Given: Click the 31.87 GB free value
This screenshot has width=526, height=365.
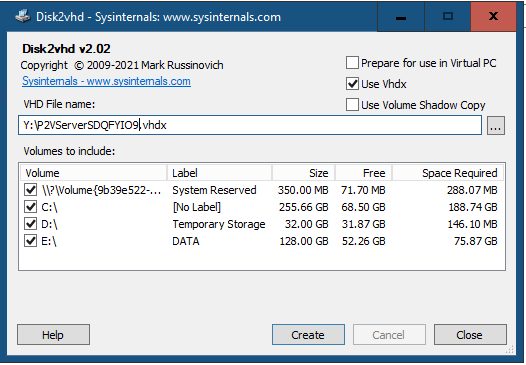Looking at the screenshot, I should [364, 224].
